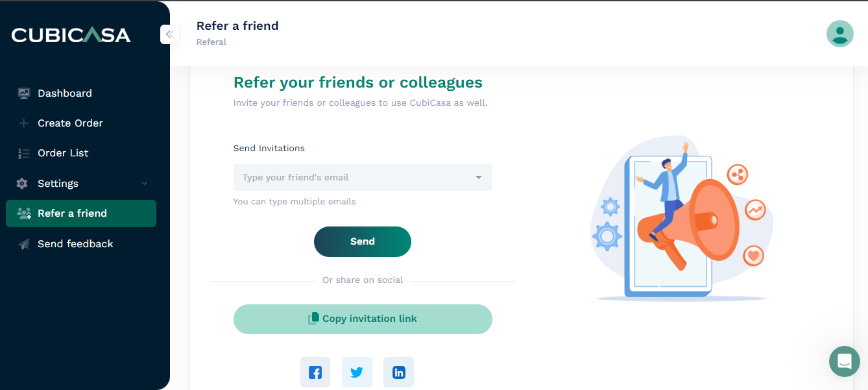Open the chat support bubble
Screen dimensions: 868x390
tap(844, 361)
